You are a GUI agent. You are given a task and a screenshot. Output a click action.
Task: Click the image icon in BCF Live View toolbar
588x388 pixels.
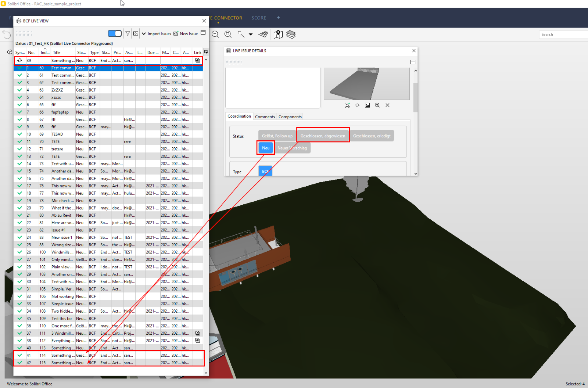pyautogui.click(x=136, y=33)
